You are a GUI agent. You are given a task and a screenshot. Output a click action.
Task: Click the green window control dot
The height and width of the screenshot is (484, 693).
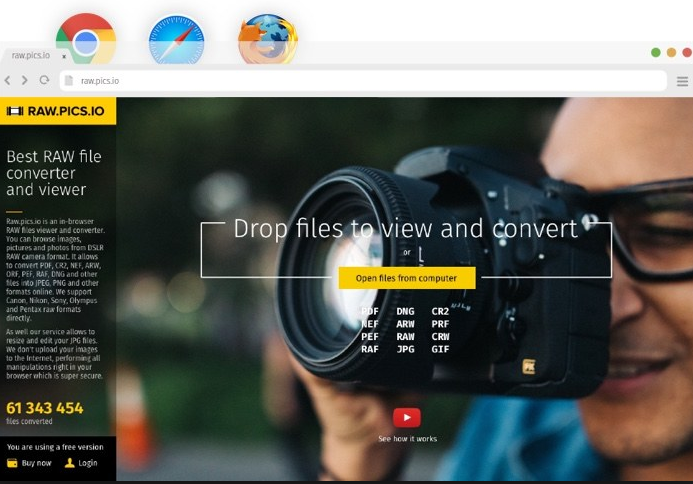coord(656,53)
